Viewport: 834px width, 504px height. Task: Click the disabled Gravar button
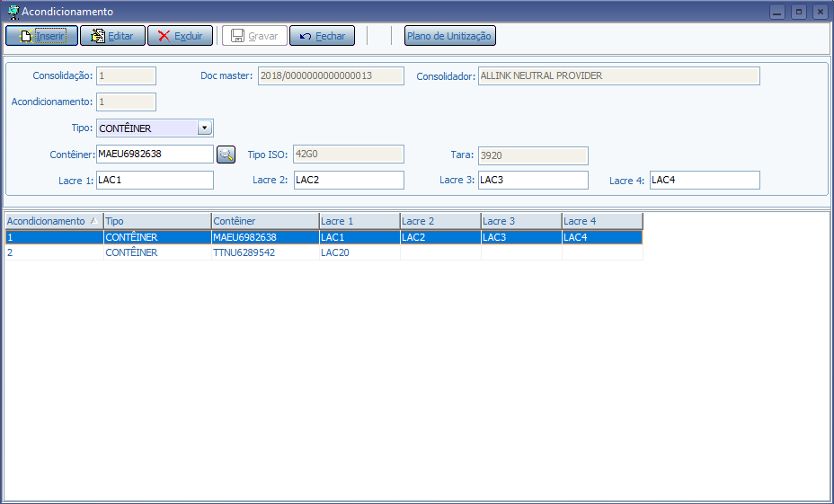(x=254, y=36)
